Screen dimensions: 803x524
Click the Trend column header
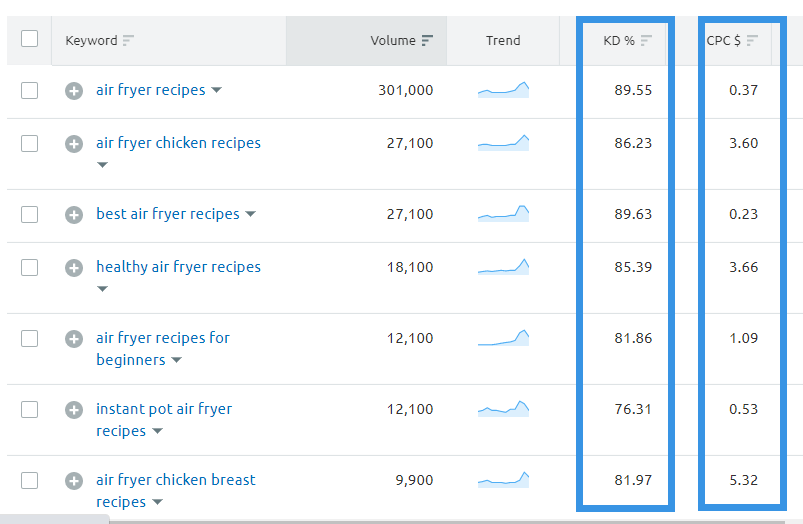click(503, 41)
